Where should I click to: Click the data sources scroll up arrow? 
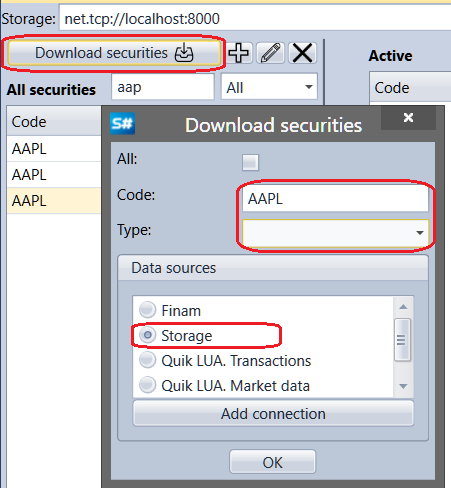tap(403, 307)
